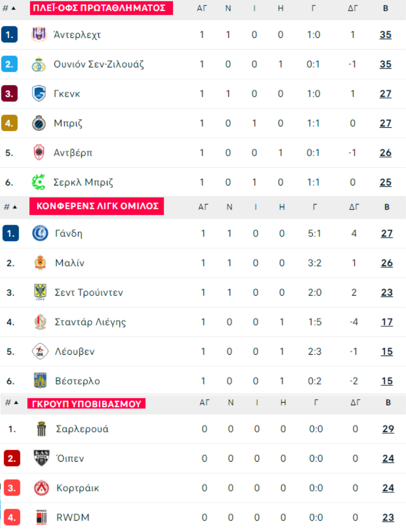The height and width of the screenshot is (532, 406).
Task: Open the Σταντάρ Λιέγης team name link
Action: (90, 322)
